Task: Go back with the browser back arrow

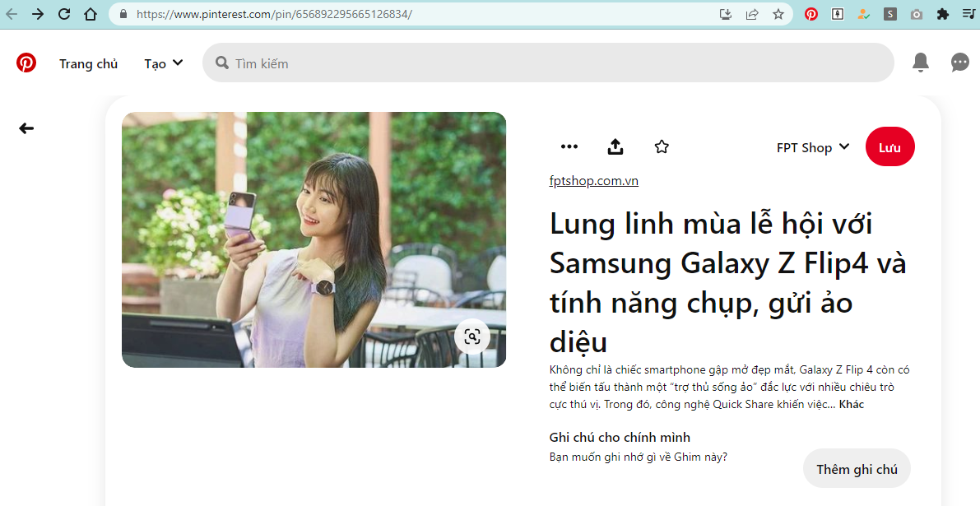Action: click(12, 14)
